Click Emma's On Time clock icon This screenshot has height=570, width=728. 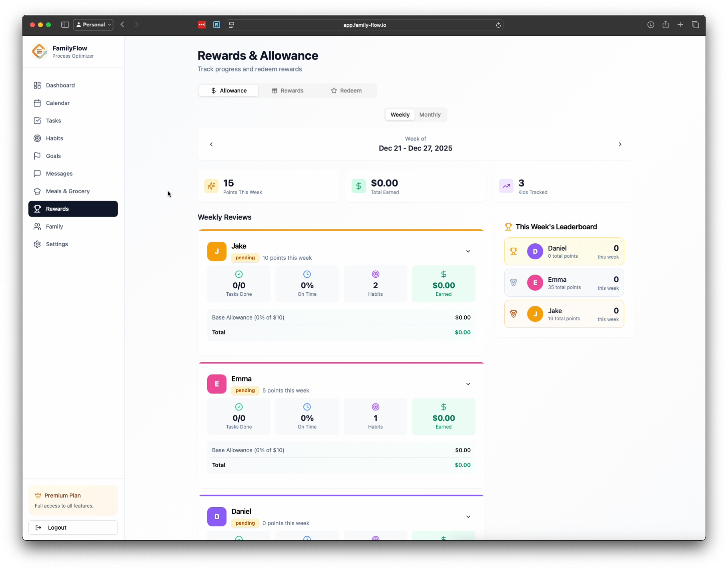click(x=307, y=407)
